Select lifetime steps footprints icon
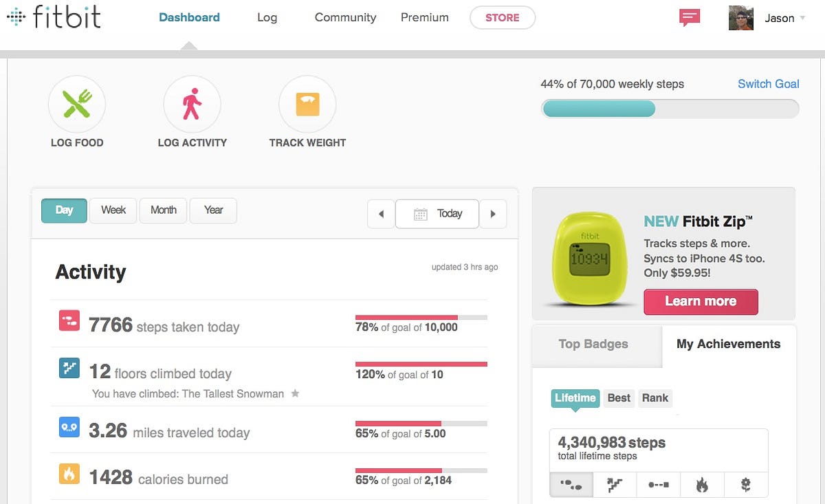 tap(571, 485)
